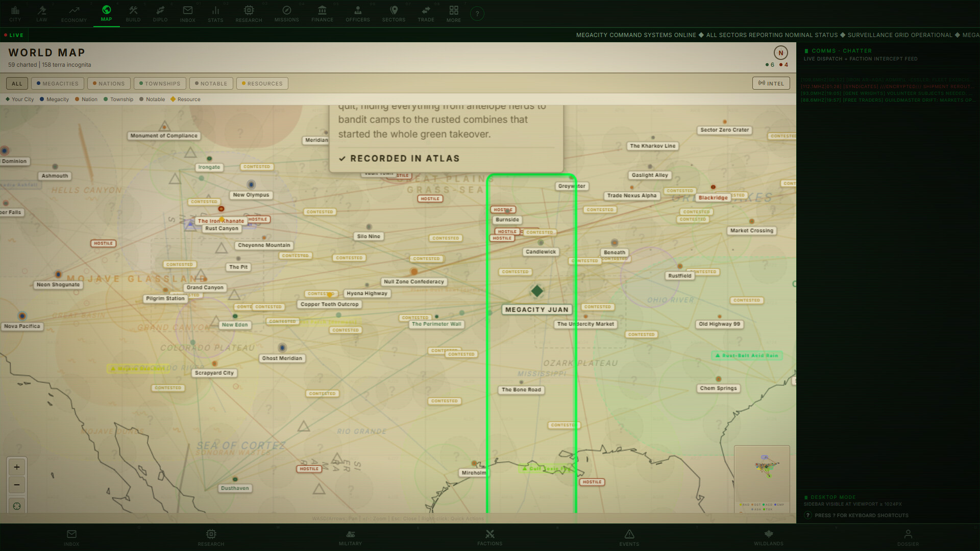Open Events in the bottom bar
This screenshot has width=980, height=551.
[x=629, y=538]
